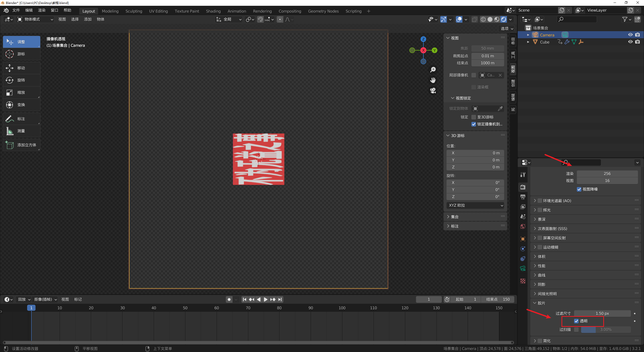
Task: Disable 视图降噪 viewport denoising checkbox
Action: pos(579,189)
